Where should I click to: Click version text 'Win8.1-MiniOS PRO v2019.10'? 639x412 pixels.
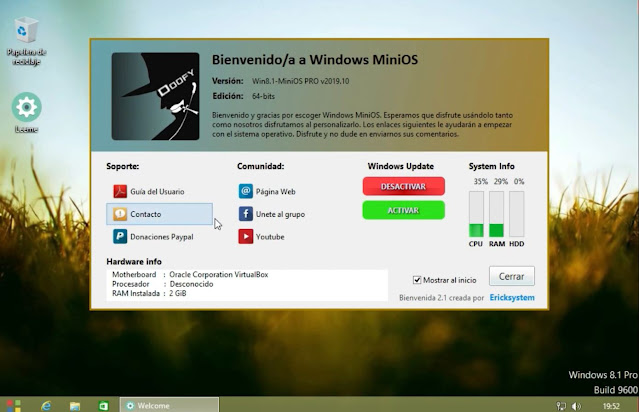pyautogui.click(x=300, y=81)
